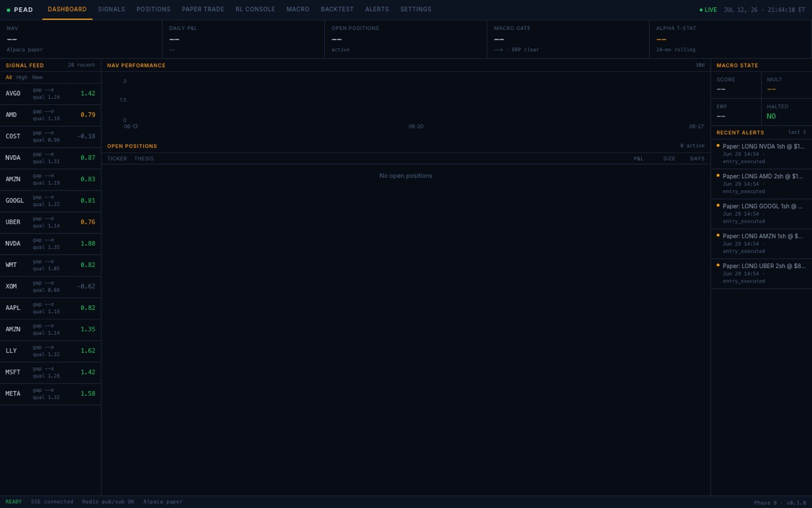812x508 pixels.
Task: Click the date and time readout
Action: click(x=764, y=10)
